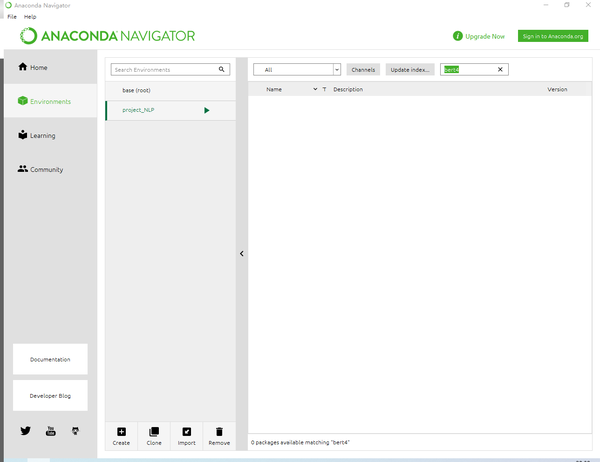Image resolution: width=600 pixels, height=462 pixels.
Task: Click the Description column header
Action: click(x=348, y=89)
